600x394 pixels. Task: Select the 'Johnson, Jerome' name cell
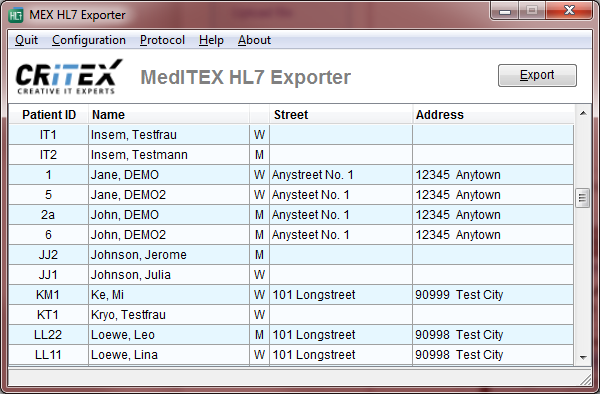click(169, 255)
